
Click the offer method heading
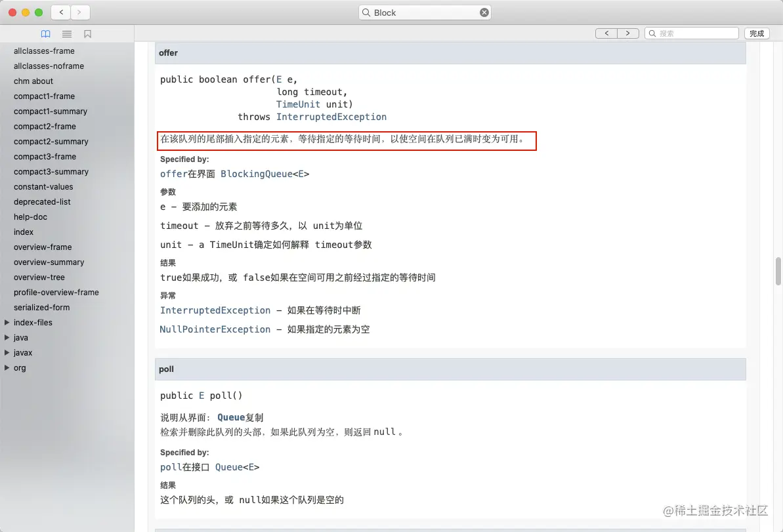[168, 53]
